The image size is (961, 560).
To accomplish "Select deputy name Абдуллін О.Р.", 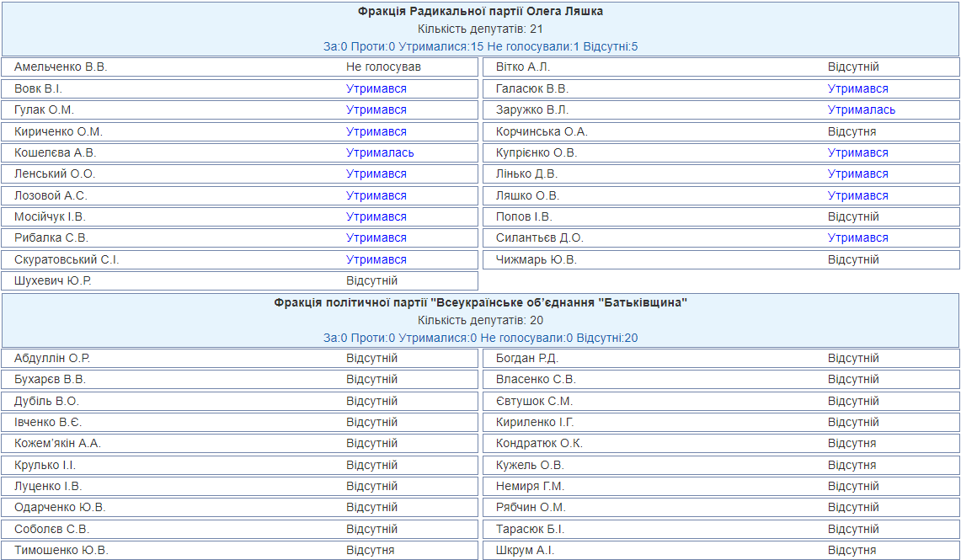I will point(52,358).
